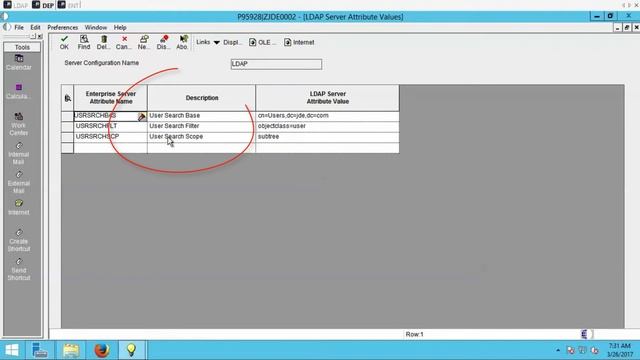Open Calendar in the Tools sidebar
640x360 pixels.
pos(19,62)
